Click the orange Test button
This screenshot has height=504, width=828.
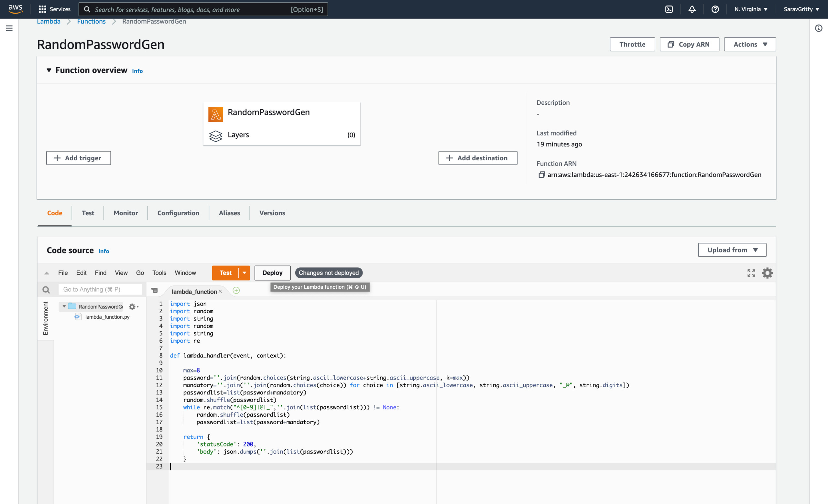point(225,273)
